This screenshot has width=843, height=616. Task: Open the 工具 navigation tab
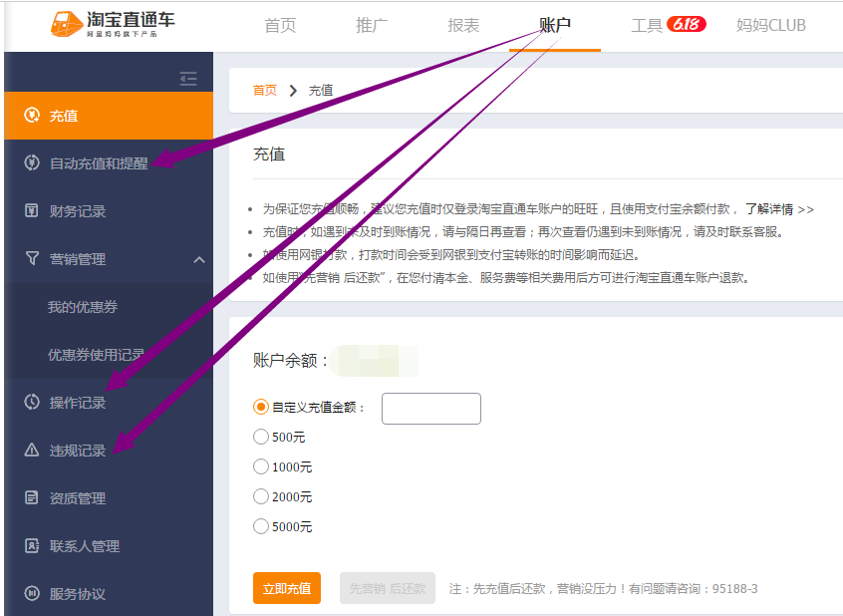[x=647, y=25]
